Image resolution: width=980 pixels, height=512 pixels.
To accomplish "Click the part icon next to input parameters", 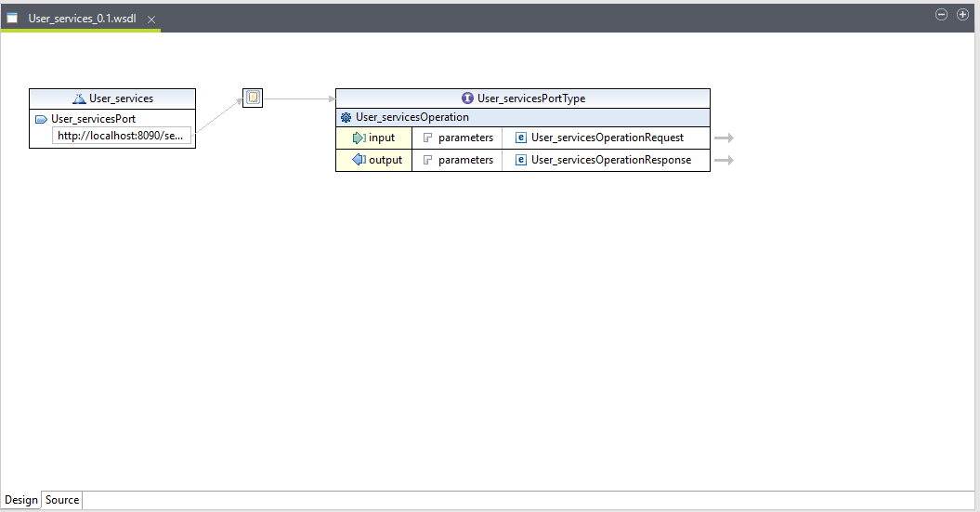I will pos(427,138).
